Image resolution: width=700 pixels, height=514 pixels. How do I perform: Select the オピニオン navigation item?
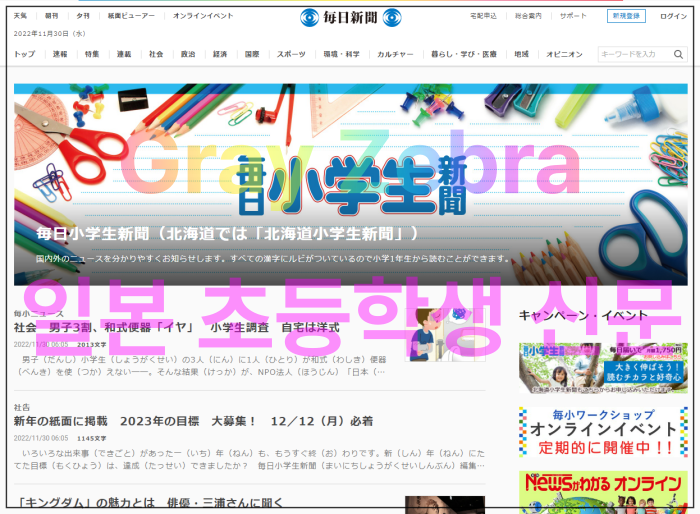pos(564,54)
